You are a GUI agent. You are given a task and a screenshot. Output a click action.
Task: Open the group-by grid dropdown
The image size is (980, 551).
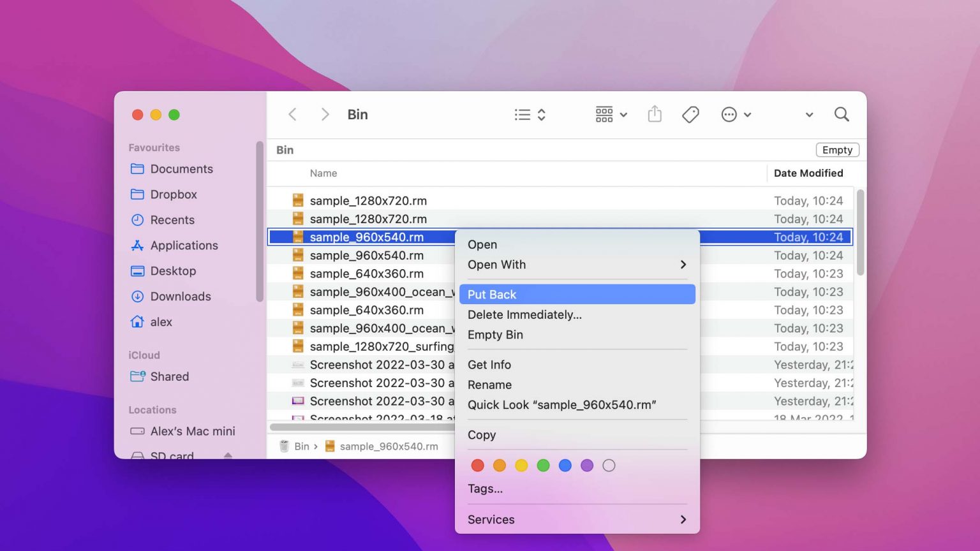611,115
